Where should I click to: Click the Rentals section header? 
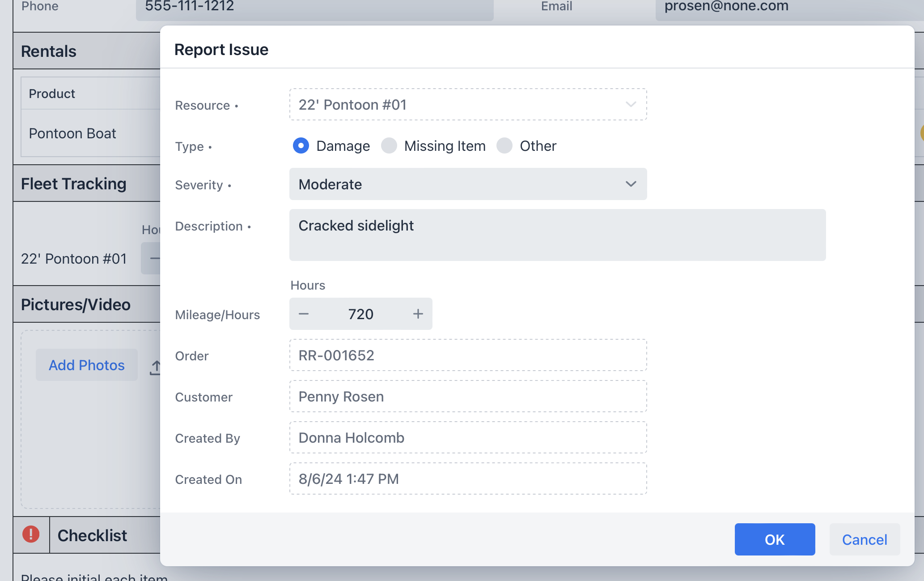pyautogui.click(x=49, y=51)
